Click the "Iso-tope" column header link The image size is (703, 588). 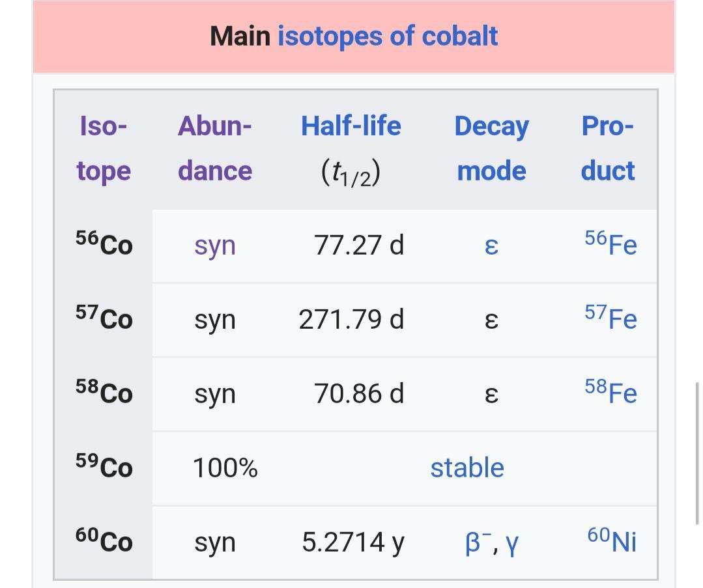click(x=104, y=148)
